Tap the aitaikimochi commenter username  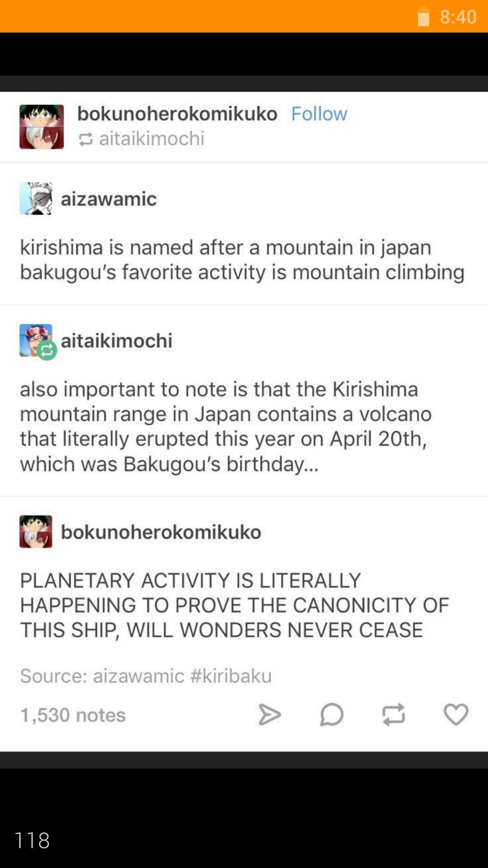coord(117,340)
